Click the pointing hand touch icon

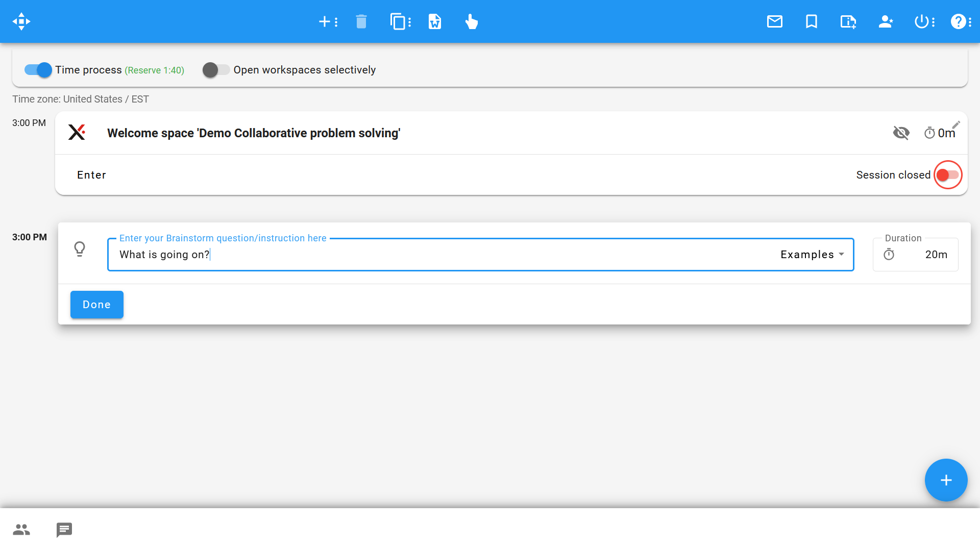point(471,21)
